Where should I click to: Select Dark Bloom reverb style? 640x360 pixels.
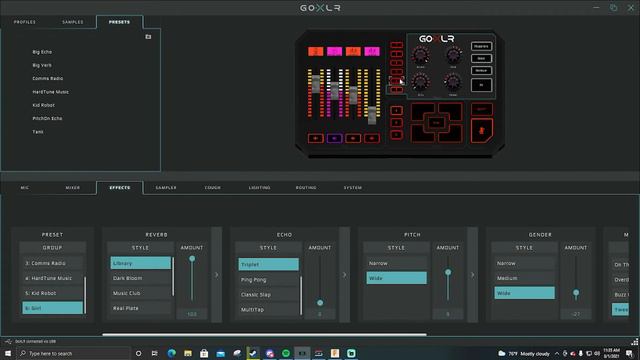click(140, 278)
